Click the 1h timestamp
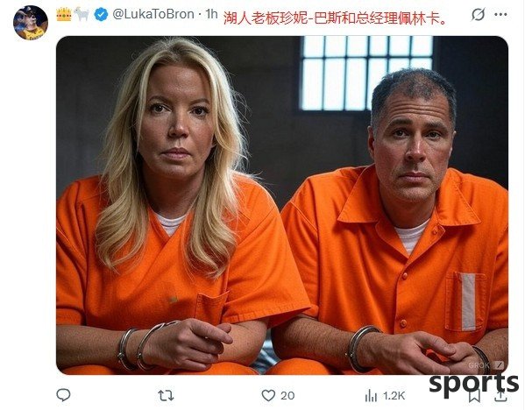532x410 pixels. point(211,14)
